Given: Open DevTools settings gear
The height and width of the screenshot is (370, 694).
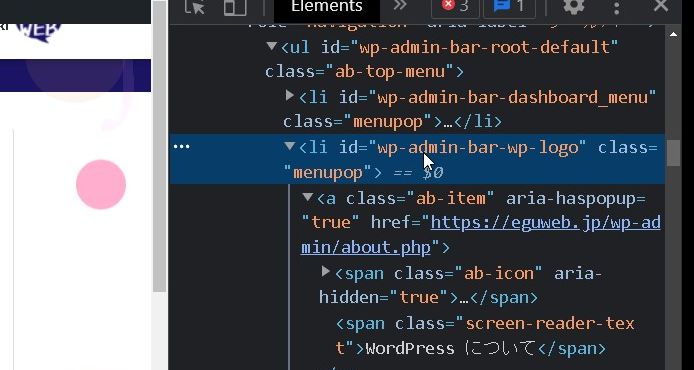Looking at the screenshot, I should click(x=574, y=7).
